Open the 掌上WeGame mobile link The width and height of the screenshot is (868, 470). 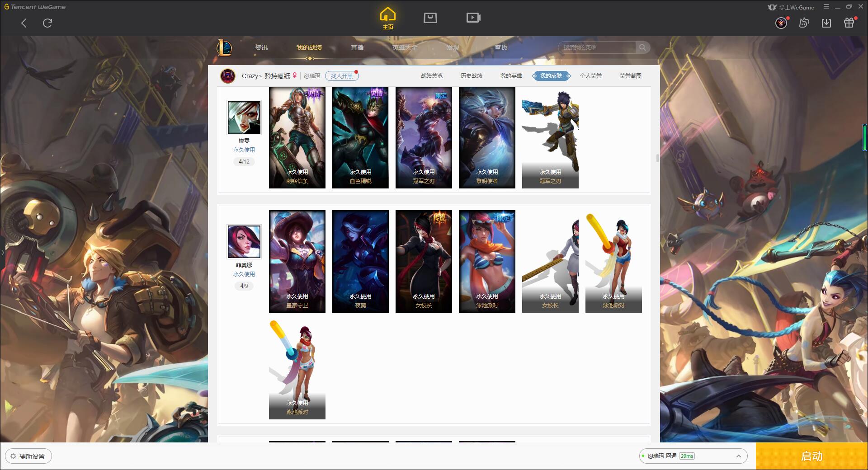(791, 7)
